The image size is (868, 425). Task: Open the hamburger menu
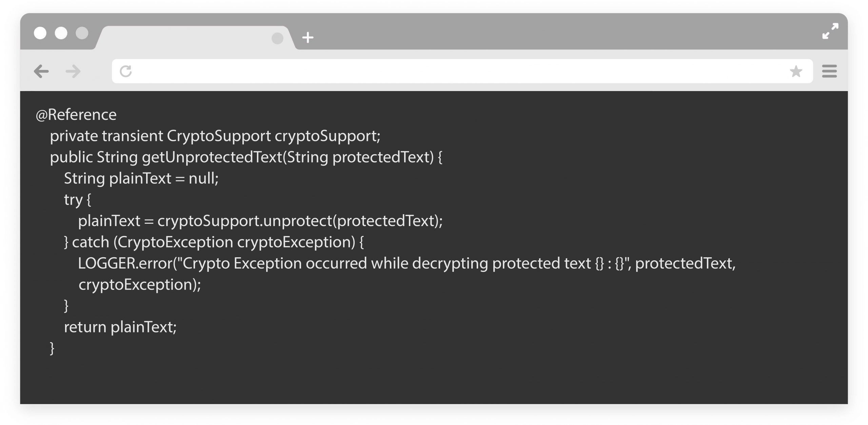829,71
